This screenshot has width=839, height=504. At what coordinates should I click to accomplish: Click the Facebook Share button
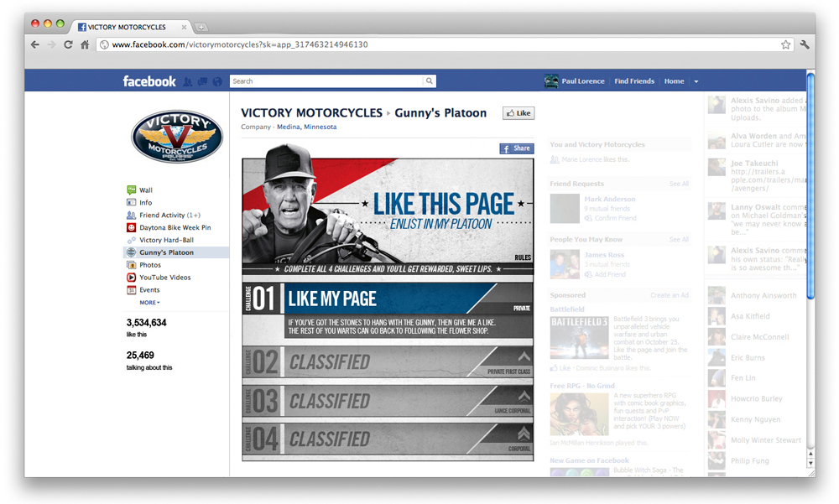[x=516, y=148]
